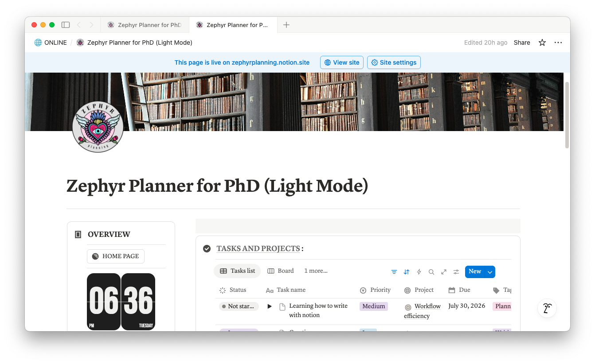Click the View site button
595x364 pixels.
click(x=342, y=62)
